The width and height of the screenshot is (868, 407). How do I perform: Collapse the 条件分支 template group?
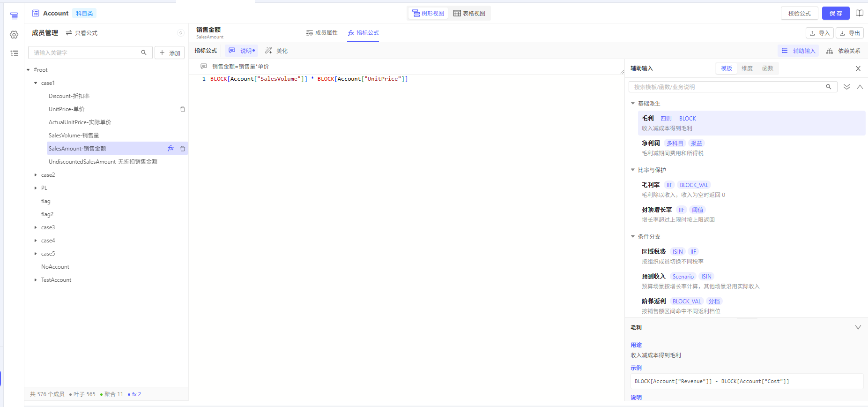tap(633, 236)
